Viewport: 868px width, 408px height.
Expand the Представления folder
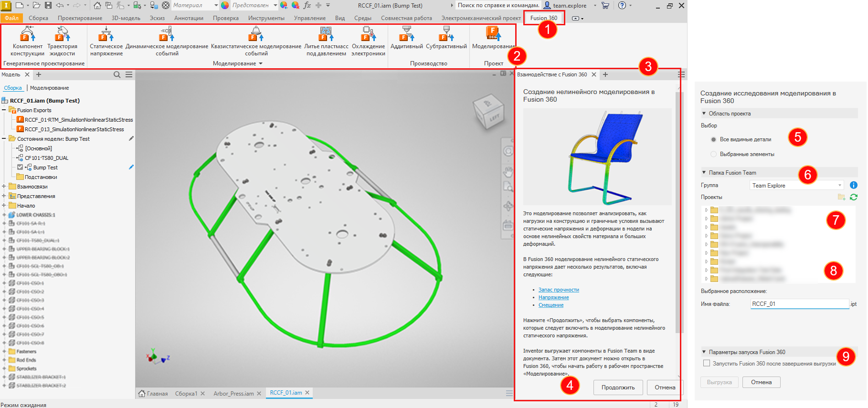click(x=4, y=196)
